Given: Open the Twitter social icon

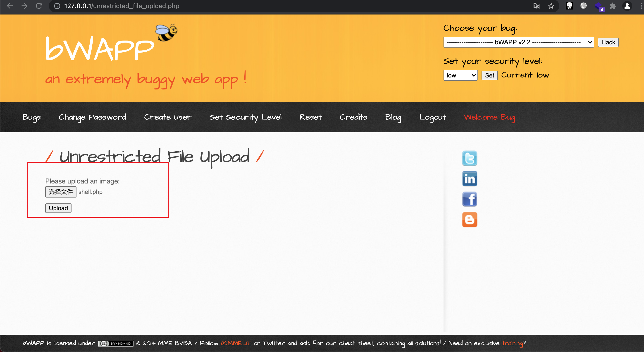Looking at the screenshot, I should click(x=469, y=158).
